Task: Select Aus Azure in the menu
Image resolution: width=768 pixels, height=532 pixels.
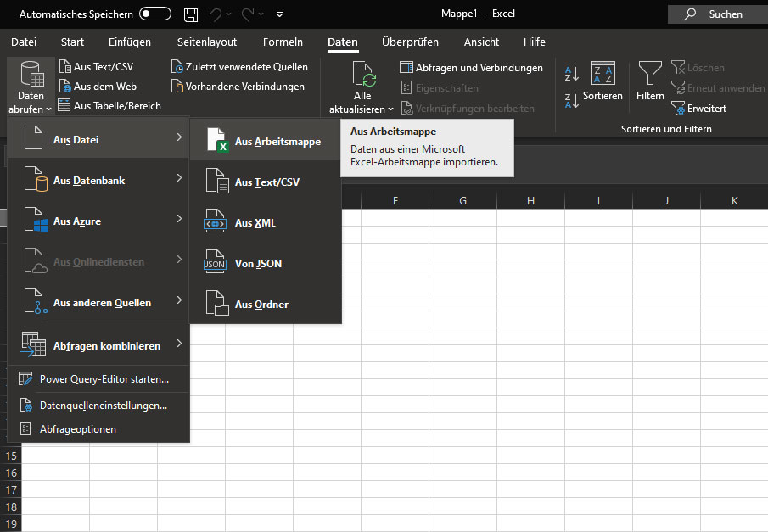Action: point(99,219)
